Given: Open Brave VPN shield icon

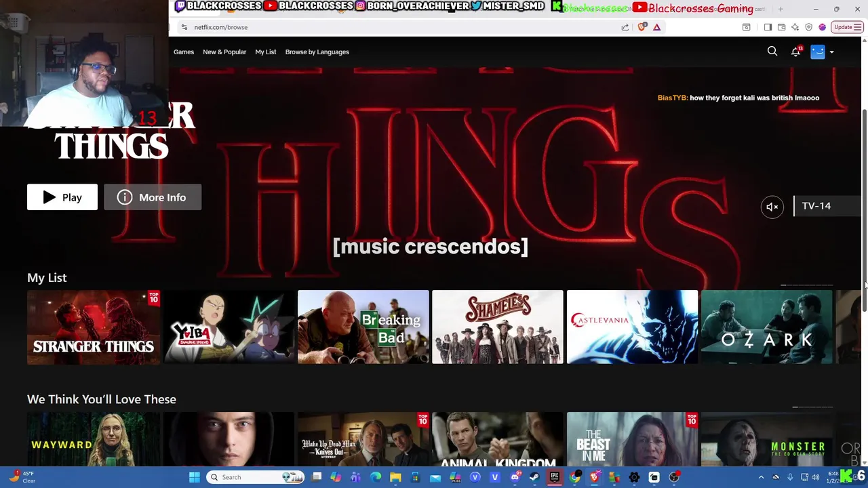Looking at the screenshot, I should click(x=809, y=27).
